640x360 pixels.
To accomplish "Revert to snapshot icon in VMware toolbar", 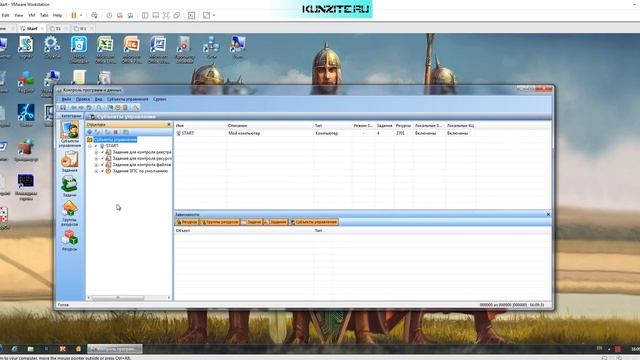I will click(120, 16).
